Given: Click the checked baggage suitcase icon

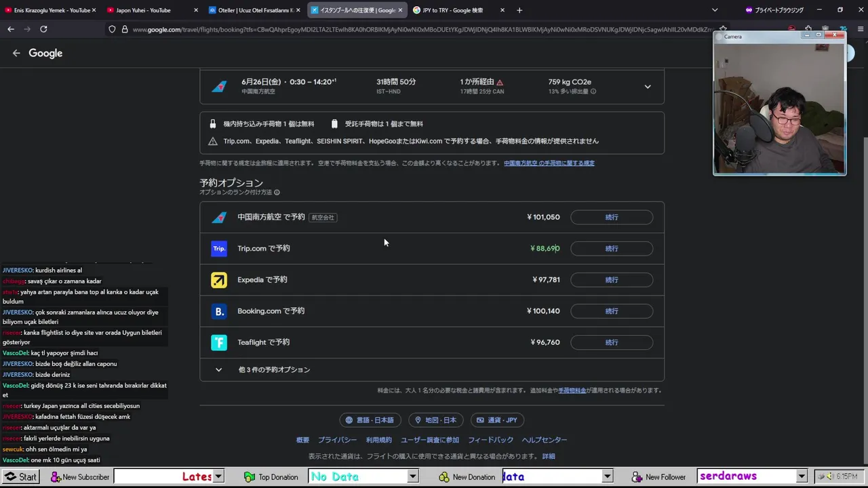Looking at the screenshot, I should [x=334, y=124].
